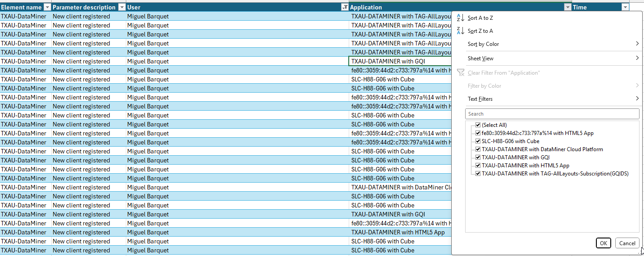Uncheck TXAU-DATAMINER with GQI checkbox
This screenshot has height=256, width=644.
(x=478, y=157)
